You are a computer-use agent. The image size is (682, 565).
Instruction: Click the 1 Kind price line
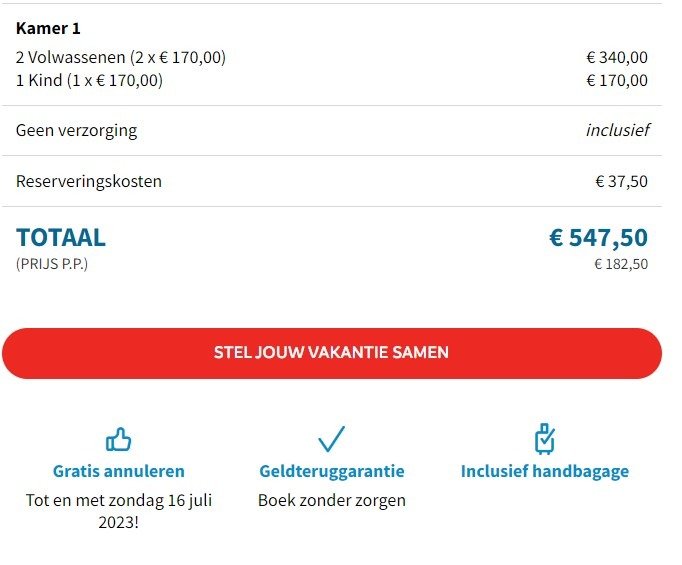[89, 80]
